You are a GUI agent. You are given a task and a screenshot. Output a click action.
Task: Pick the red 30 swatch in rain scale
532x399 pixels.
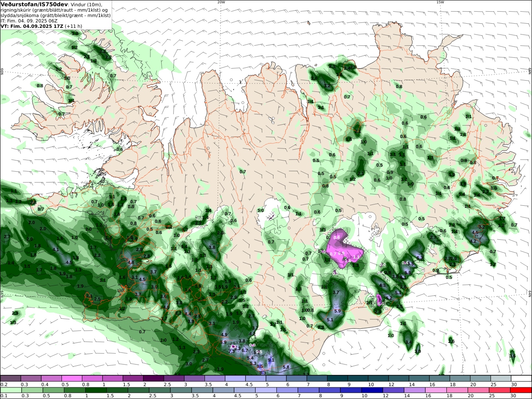(521, 390)
